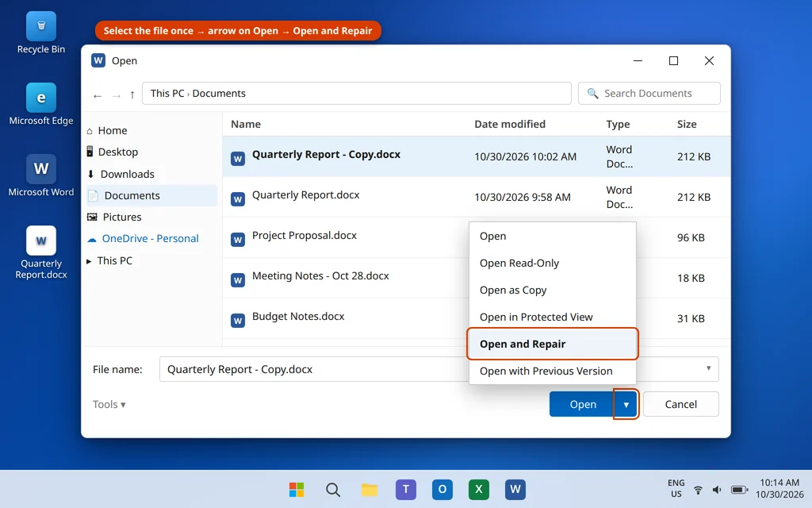Go back with the left arrow
This screenshot has width=812, height=508.
[98, 95]
